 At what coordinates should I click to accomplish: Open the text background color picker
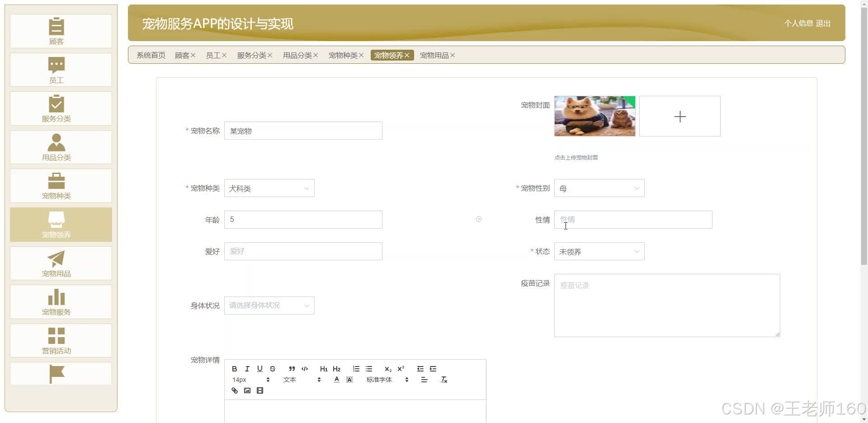pos(349,380)
